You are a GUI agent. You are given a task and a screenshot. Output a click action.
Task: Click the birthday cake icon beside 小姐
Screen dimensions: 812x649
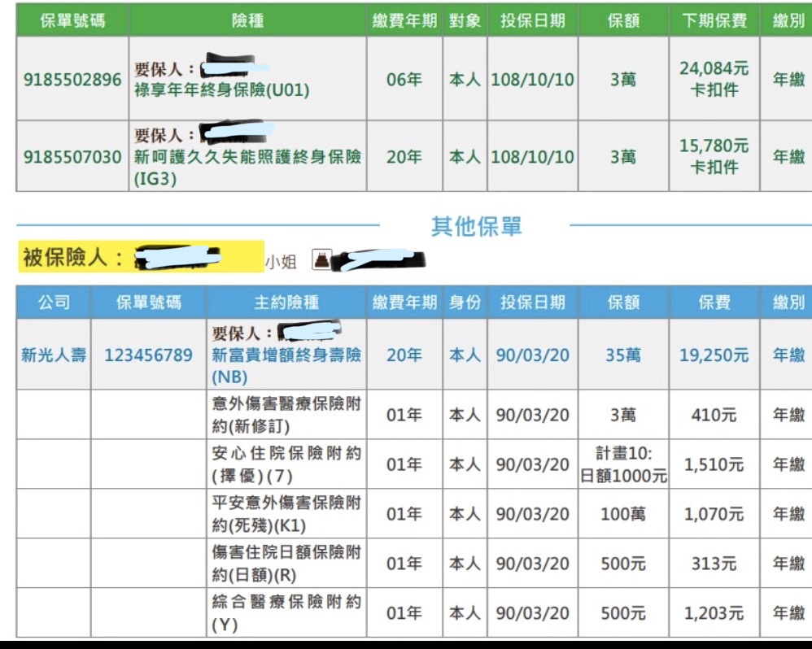(322, 259)
